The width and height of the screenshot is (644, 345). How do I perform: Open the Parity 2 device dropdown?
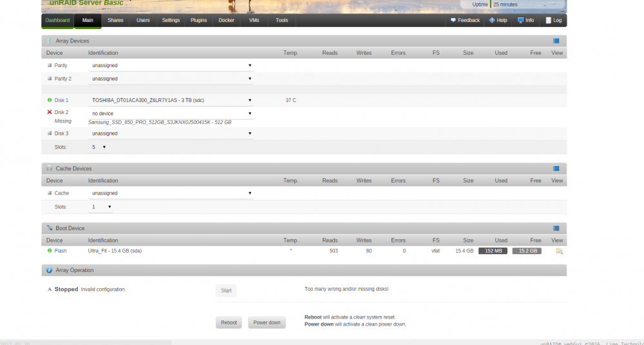[x=171, y=79]
